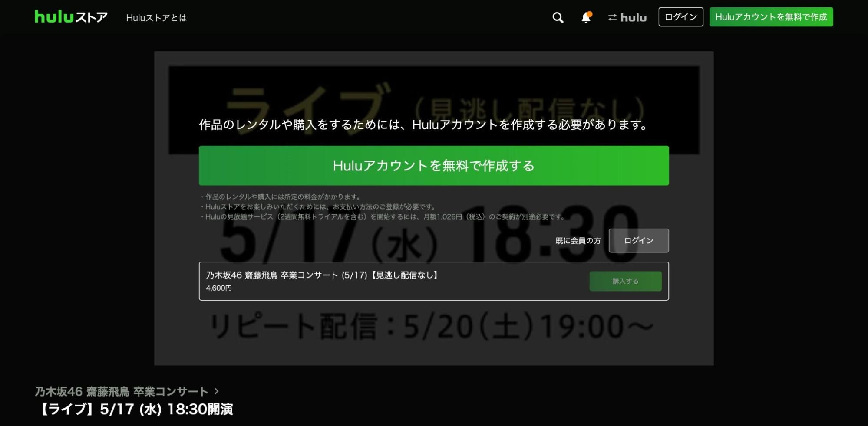Click the header ログイン button

(x=681, y=17)
